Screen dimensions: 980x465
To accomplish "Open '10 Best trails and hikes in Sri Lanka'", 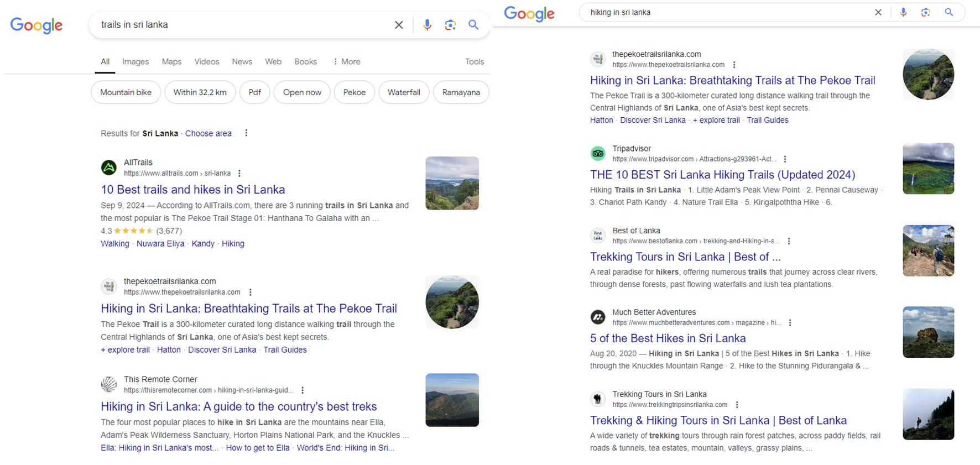I will 192,190.
